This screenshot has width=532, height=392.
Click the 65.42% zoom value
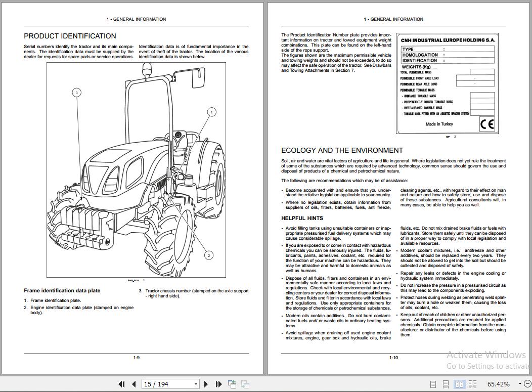click(499, 384)
